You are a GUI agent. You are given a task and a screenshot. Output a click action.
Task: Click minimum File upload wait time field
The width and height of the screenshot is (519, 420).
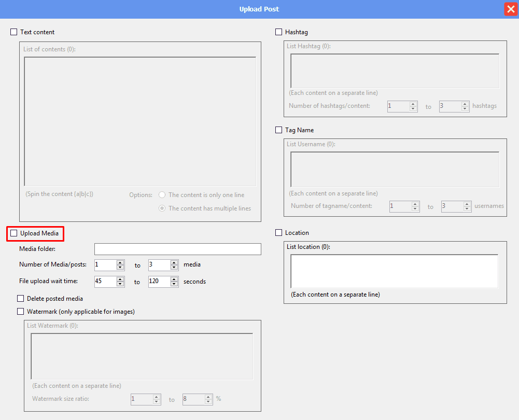coord(105,282)
